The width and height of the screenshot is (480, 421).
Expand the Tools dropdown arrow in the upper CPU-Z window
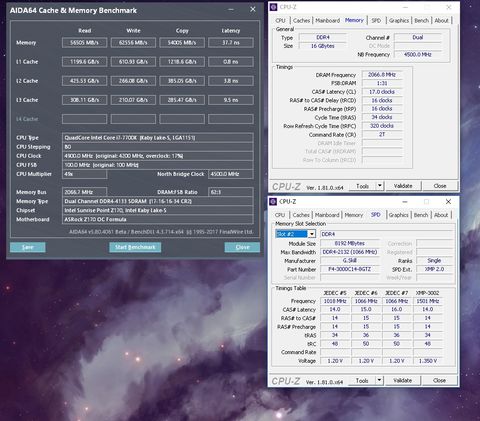380,186
